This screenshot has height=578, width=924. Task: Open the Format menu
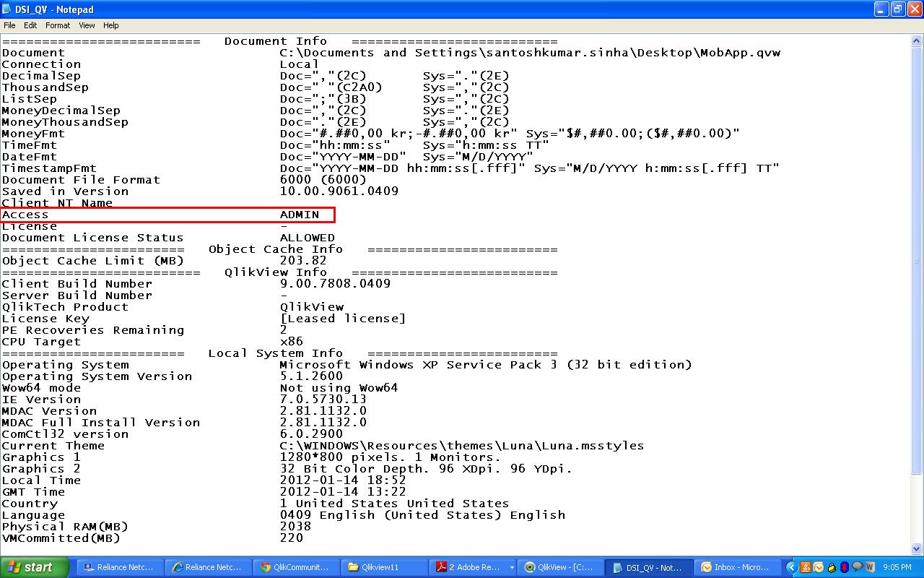click(x=58, y=25)
